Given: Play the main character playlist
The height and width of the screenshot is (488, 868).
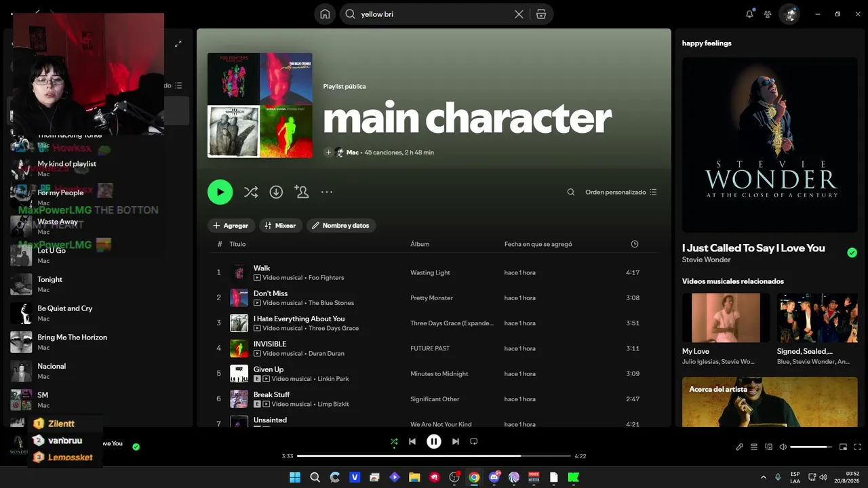Looking at the screenshot, I should (x=220, y=192).
